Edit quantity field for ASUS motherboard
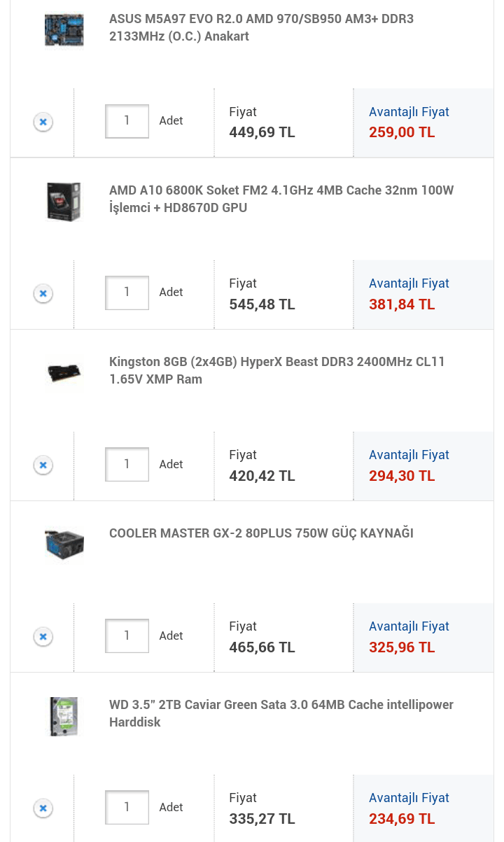 127,121
